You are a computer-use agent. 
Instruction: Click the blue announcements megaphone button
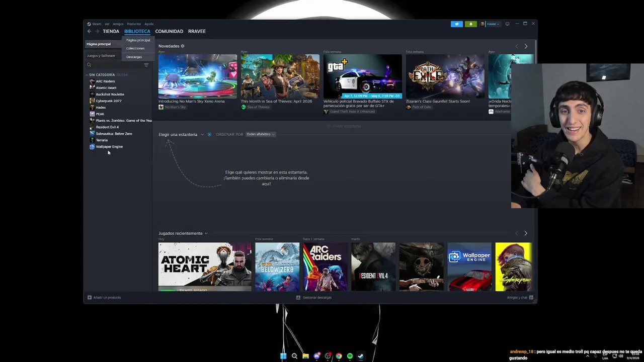[x=457, y=24]
